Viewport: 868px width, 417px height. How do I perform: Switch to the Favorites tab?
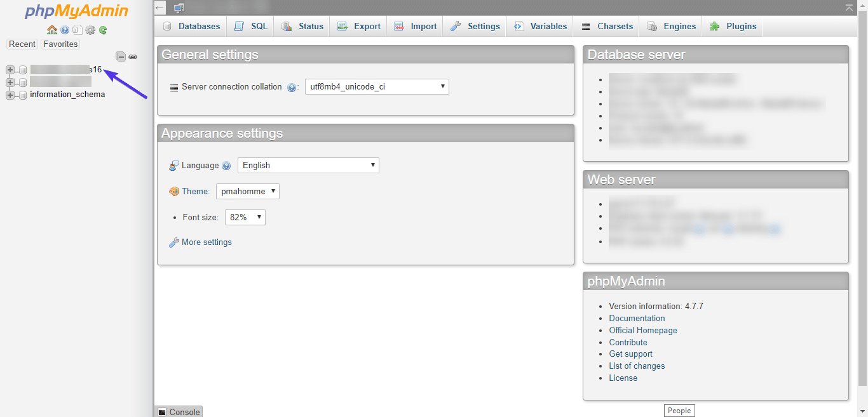pyautogui.click(x=60, y=44)
